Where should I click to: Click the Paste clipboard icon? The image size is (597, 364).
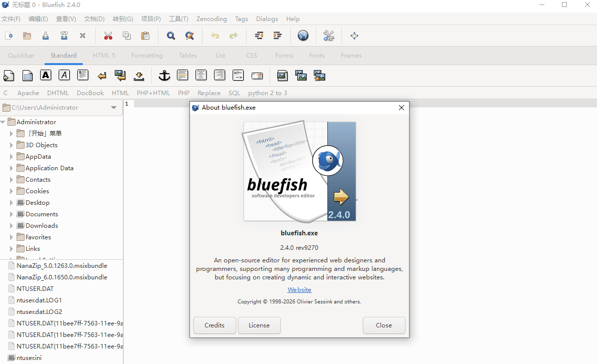click(x=145, y=36)
